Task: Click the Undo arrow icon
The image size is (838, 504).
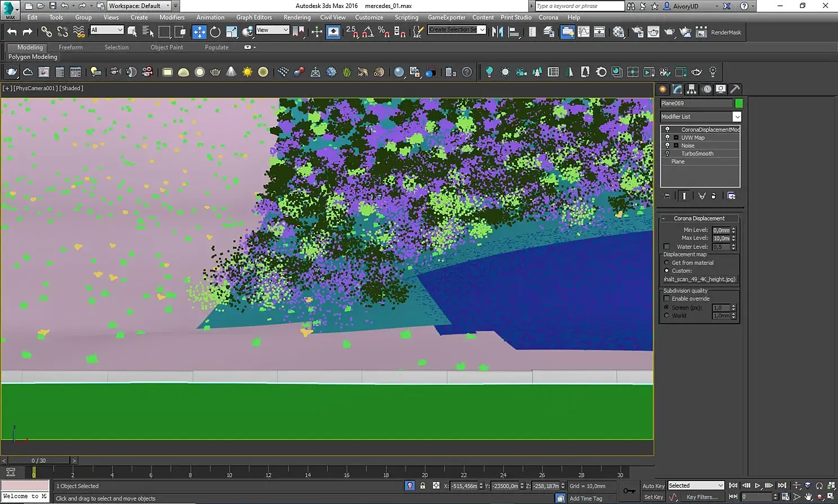Action: pyautogui.click(x=12, y=32)
